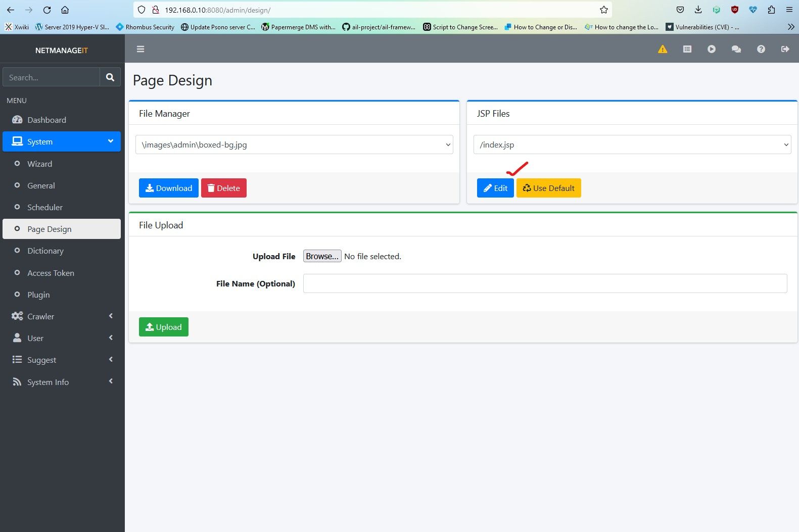This screenshot has height=532, width=799.
Task: Bookmark page with the star icon
Action: click(x=603, y=10)
